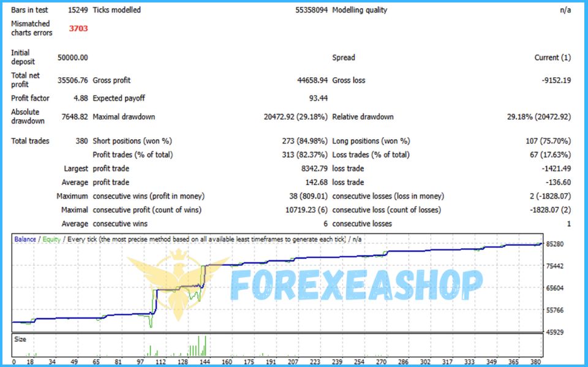Click largest loss trade value -1421.49
This screenshot has height=367, width=588.
(x=556, y=168)
